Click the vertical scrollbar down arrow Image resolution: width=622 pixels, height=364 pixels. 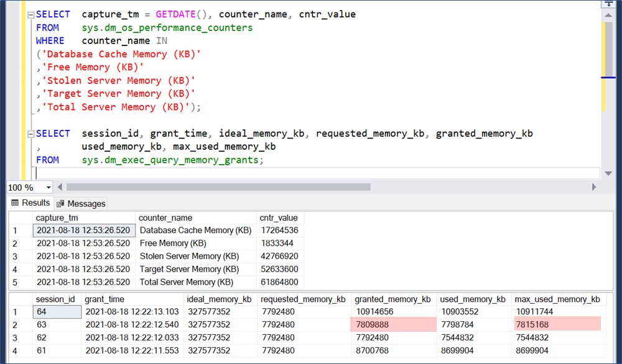click(608, 173)
